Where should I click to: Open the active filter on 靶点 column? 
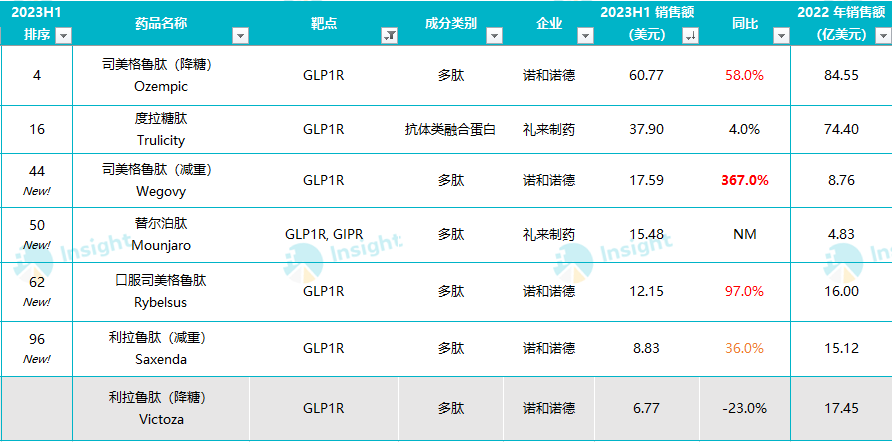tap(390, 36)
